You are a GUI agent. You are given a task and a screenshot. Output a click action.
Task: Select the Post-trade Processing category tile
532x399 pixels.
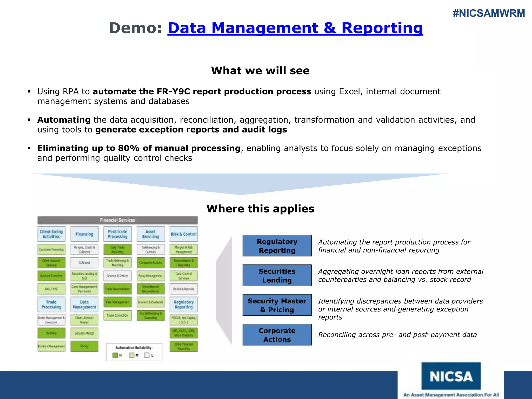(117, 234)
